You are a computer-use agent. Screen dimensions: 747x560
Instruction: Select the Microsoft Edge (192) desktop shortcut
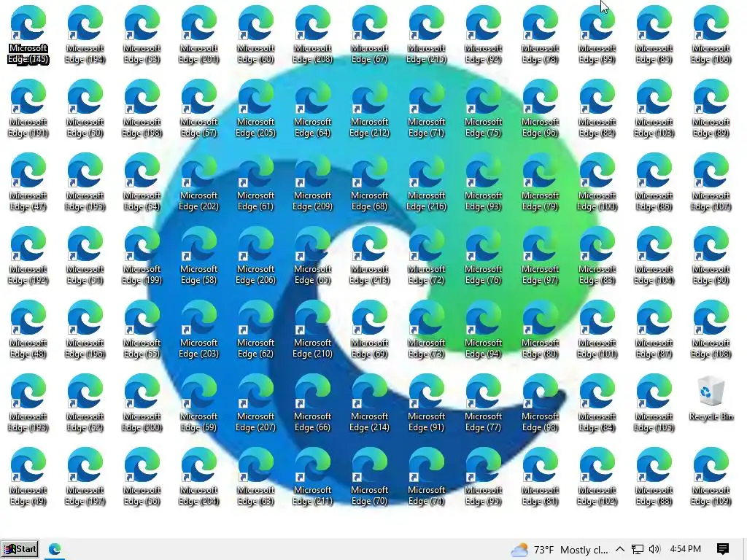(28, 256)
